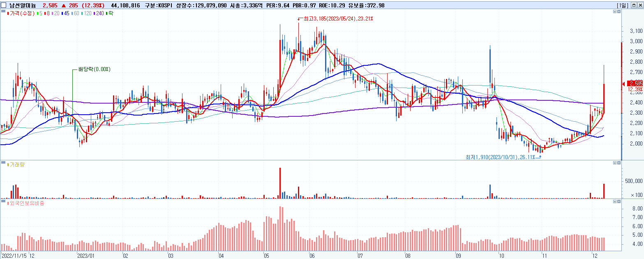Tick the checkbox beside 남선알미늄

coord(4,5)
